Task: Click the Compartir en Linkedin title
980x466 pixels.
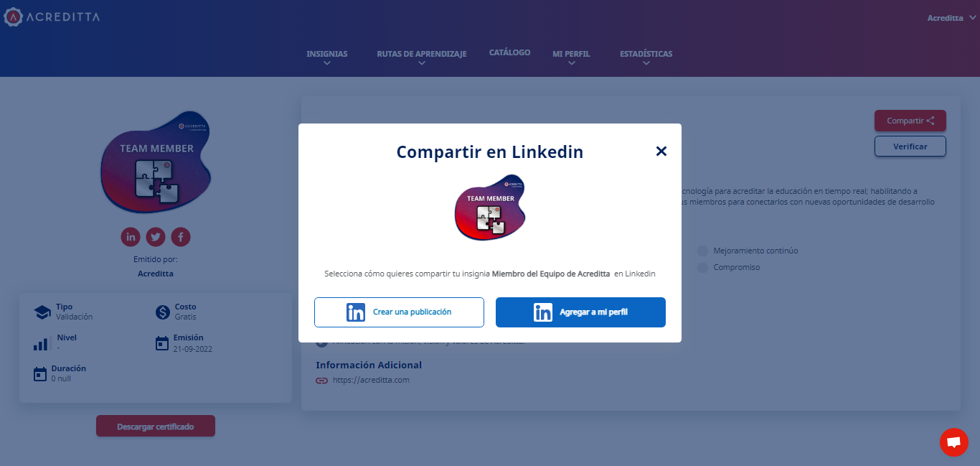Action: tap(490, 152)
